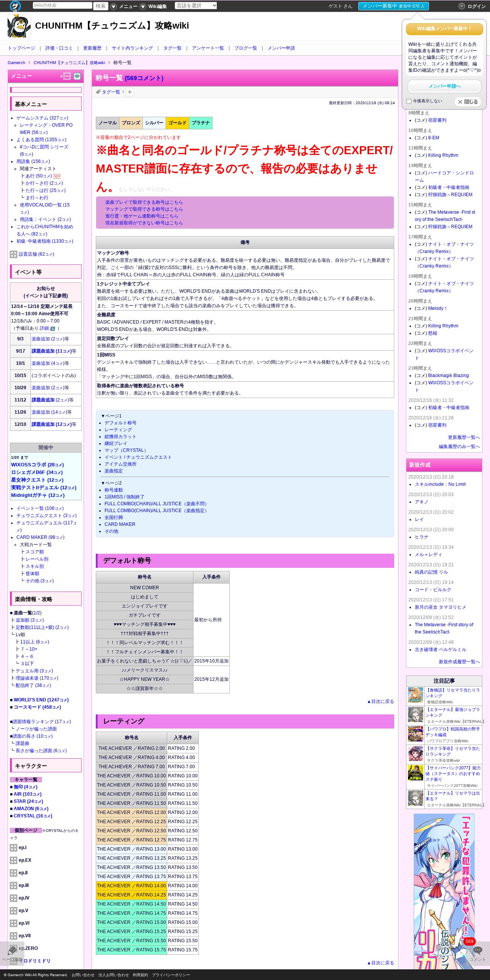
Task: Click the penguin wiki logo image
Action: 19,26
